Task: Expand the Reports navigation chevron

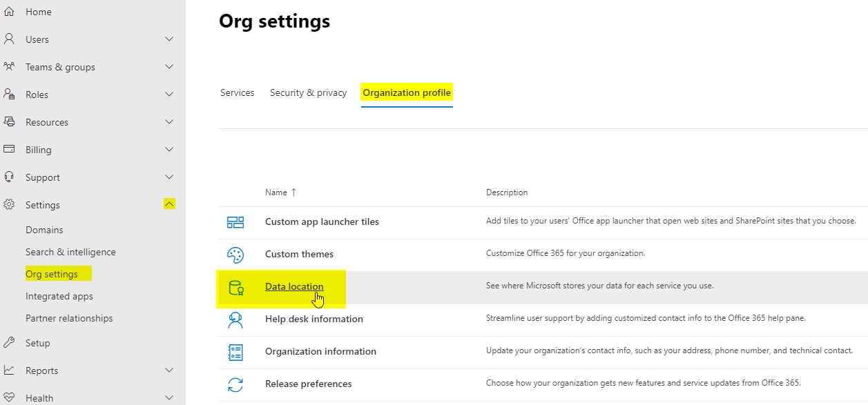Action: (x=169, y=371)
